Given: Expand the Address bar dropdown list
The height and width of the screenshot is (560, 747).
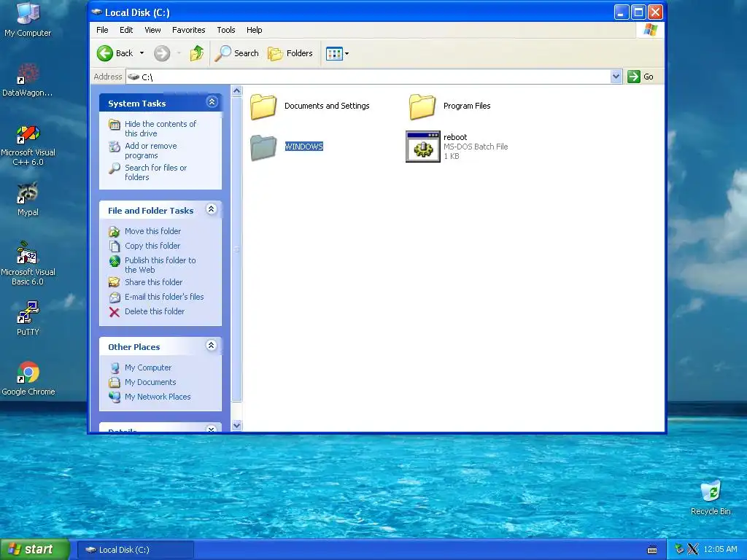Looking at the screenshot, I should (x=616, y=76).
